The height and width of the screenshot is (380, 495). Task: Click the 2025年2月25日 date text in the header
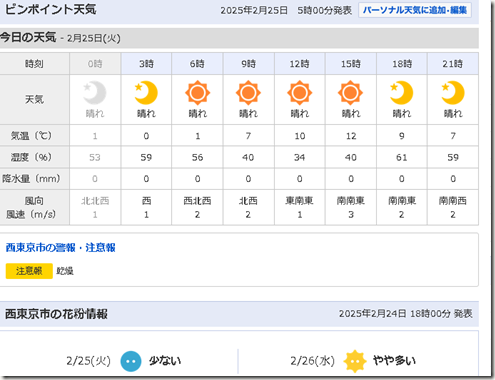pos(254,11)
